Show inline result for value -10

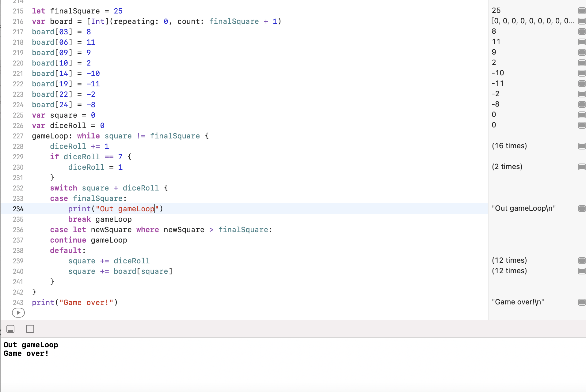(x=582, y=73)
